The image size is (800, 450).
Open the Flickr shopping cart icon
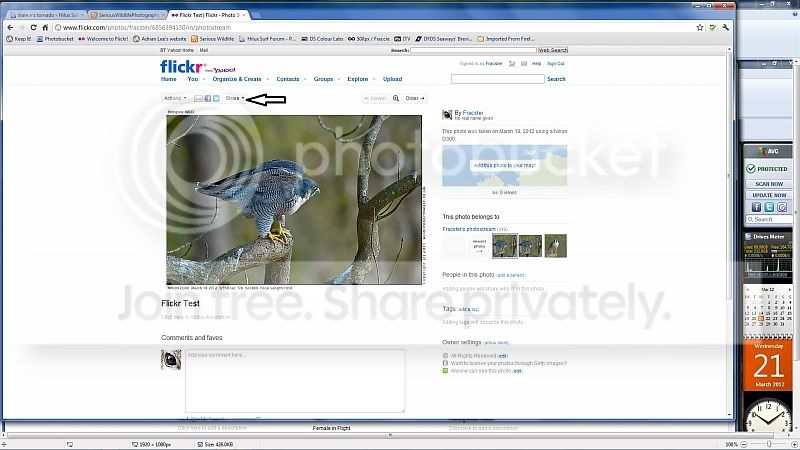tap(513, 64)
